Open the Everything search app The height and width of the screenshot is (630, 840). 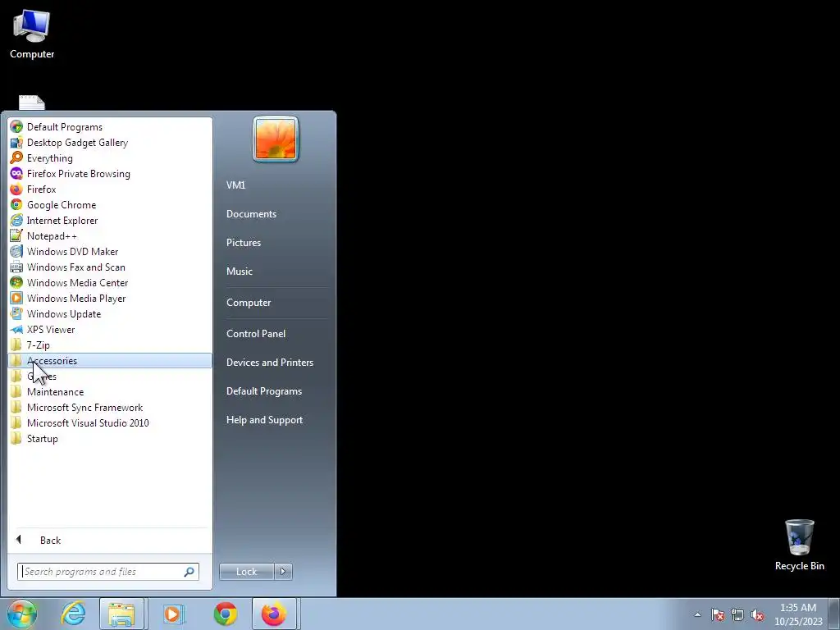pos(110,158)
